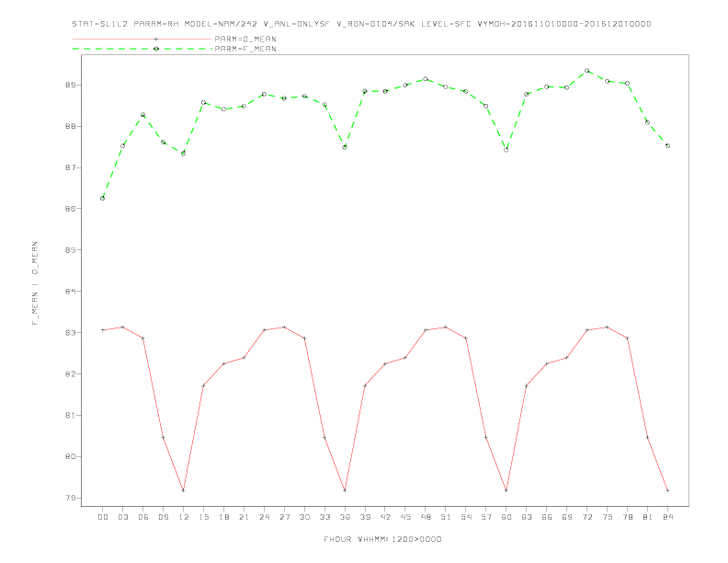This screenshot has height=563, width=728.
Task: Click x-axis forecast hour label 51
Action: pyautogui.click(x=446, y=517)
